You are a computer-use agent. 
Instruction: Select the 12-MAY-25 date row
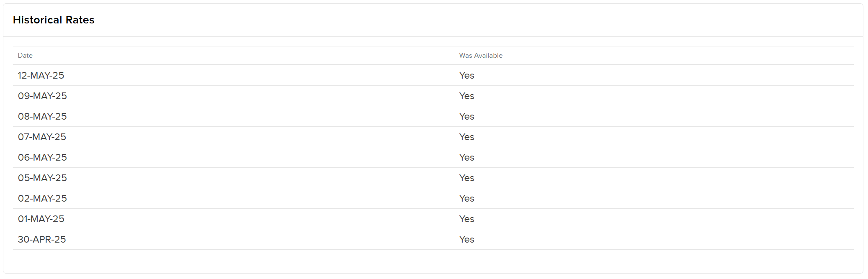433,75
